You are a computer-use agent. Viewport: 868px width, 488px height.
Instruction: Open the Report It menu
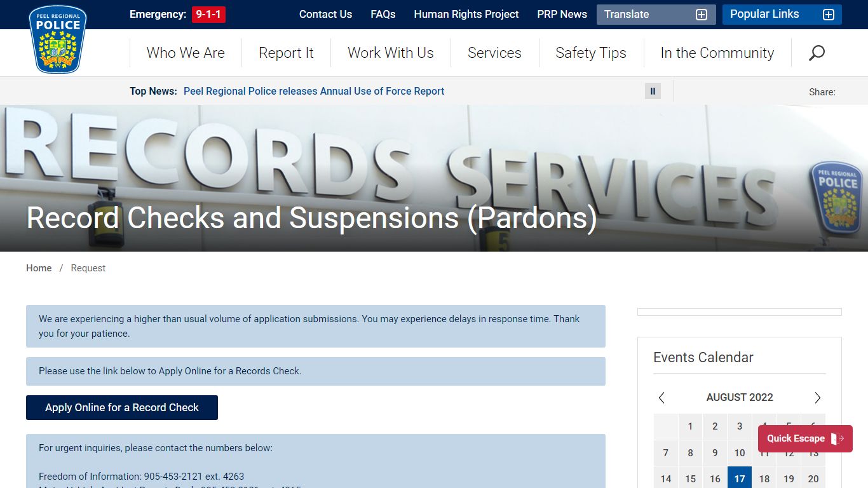tap(286, 53)
